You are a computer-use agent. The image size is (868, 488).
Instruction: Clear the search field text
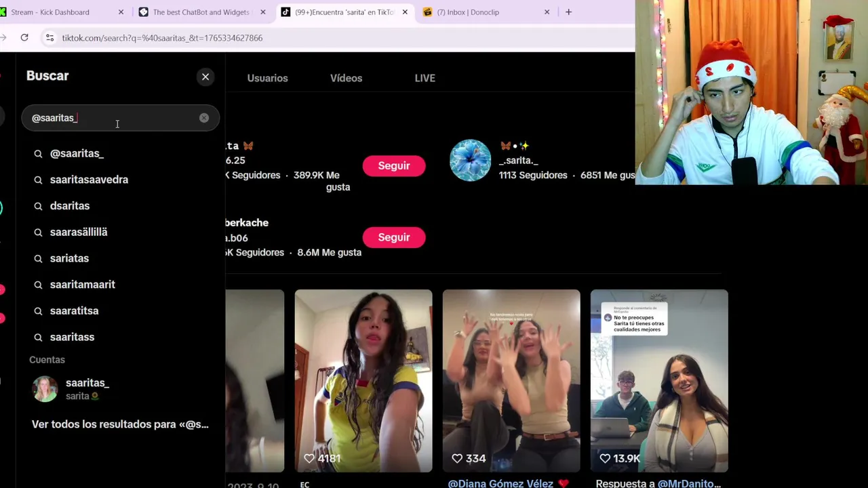(204, 118)
